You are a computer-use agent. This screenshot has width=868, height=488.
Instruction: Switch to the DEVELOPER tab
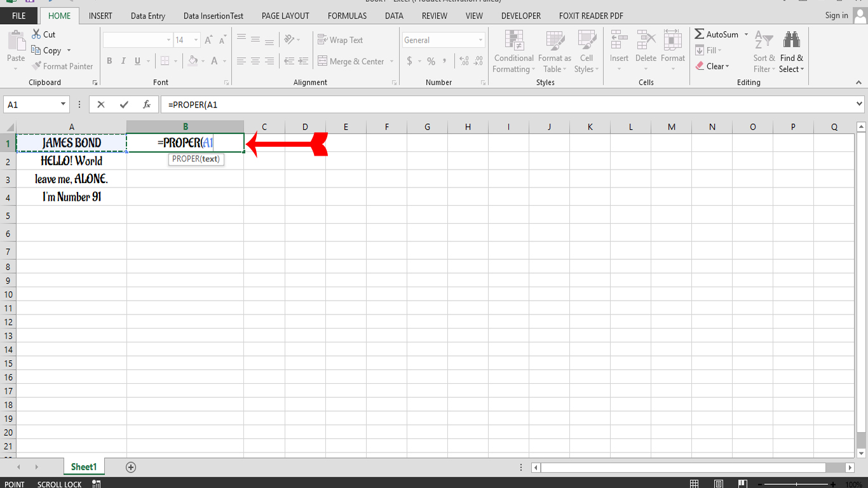[x=521, y=16]
